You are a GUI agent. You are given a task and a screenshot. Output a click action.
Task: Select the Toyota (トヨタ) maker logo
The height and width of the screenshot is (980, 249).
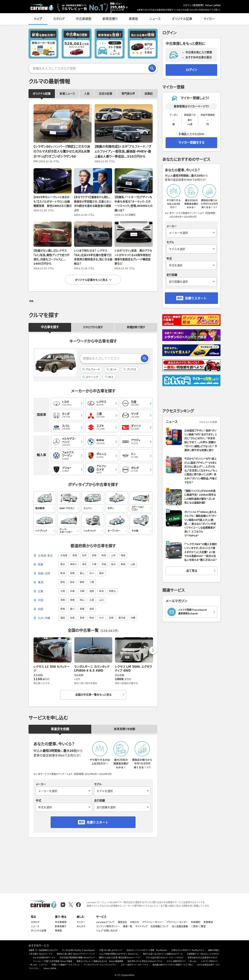(x=56, y=403)
